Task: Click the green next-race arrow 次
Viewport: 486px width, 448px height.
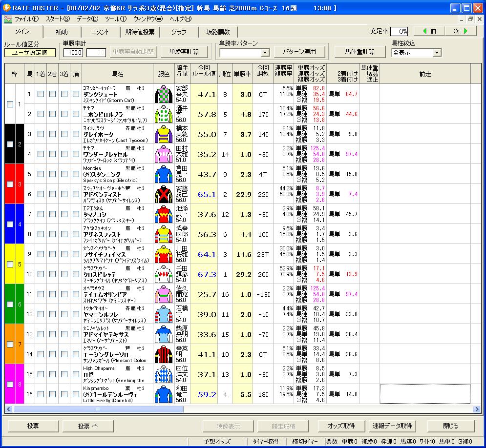Action: point(461,31)
